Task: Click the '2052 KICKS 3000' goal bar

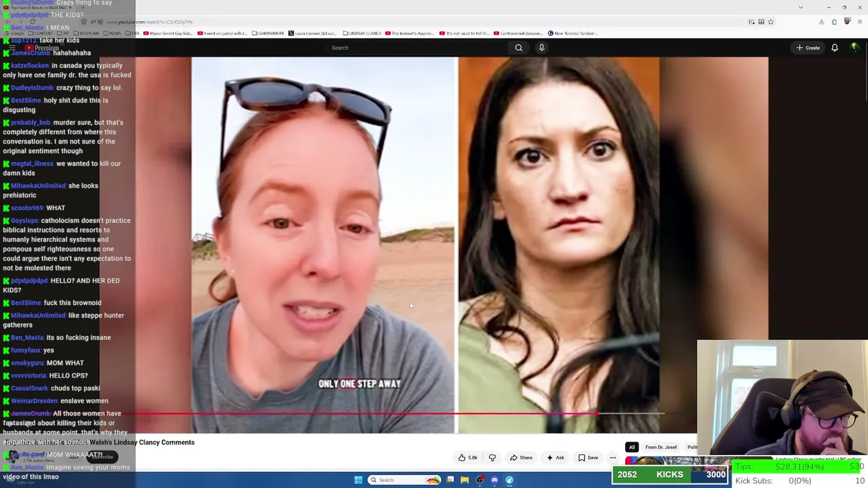Action: pyautogui.click(x=670, y=474)
